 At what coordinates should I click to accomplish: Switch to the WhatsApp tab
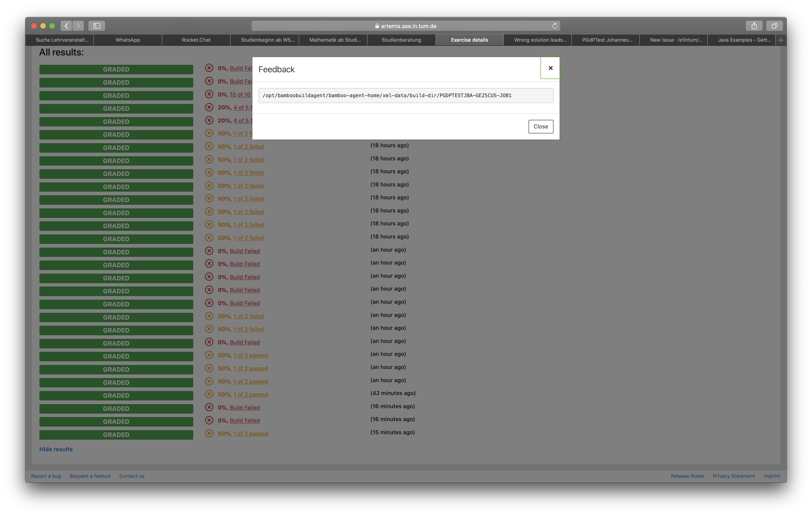tap(128, 40)
